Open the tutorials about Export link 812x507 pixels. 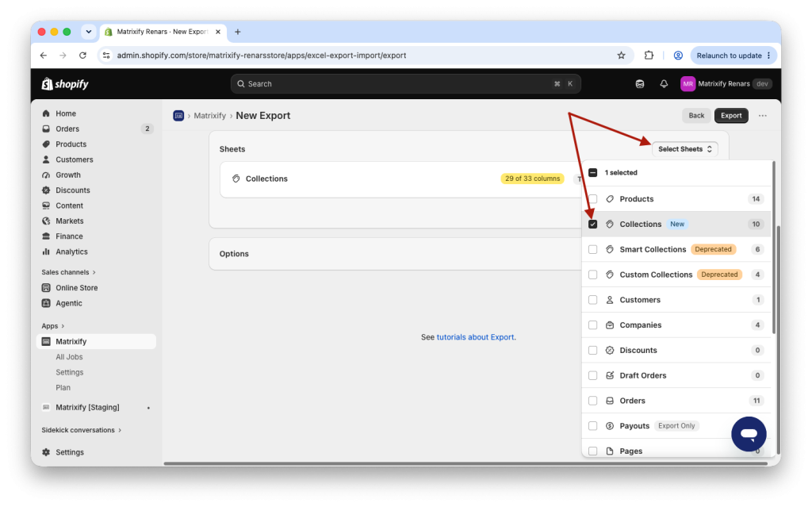tap(476, 337)
